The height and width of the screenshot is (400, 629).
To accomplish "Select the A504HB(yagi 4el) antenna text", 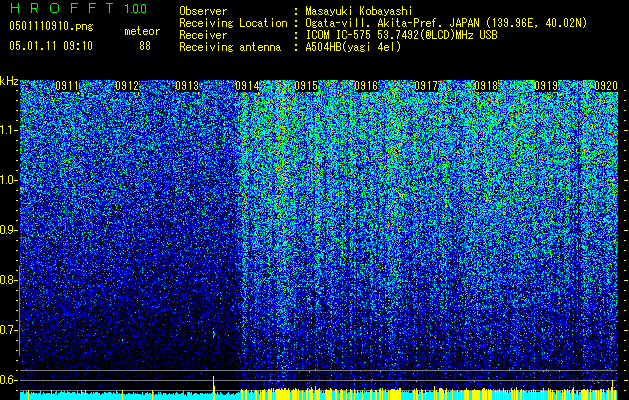I will point(353,47).
